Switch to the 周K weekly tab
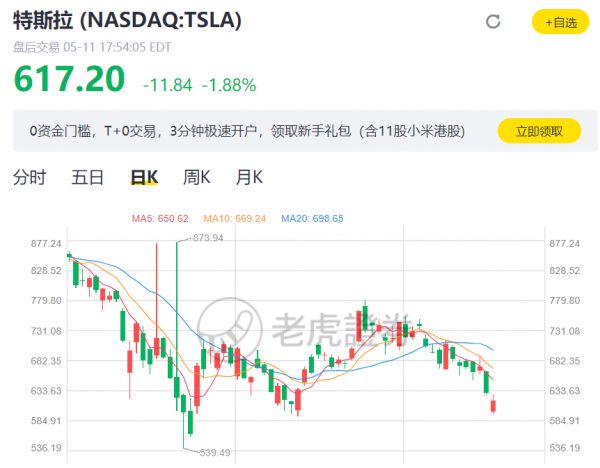 197,178
